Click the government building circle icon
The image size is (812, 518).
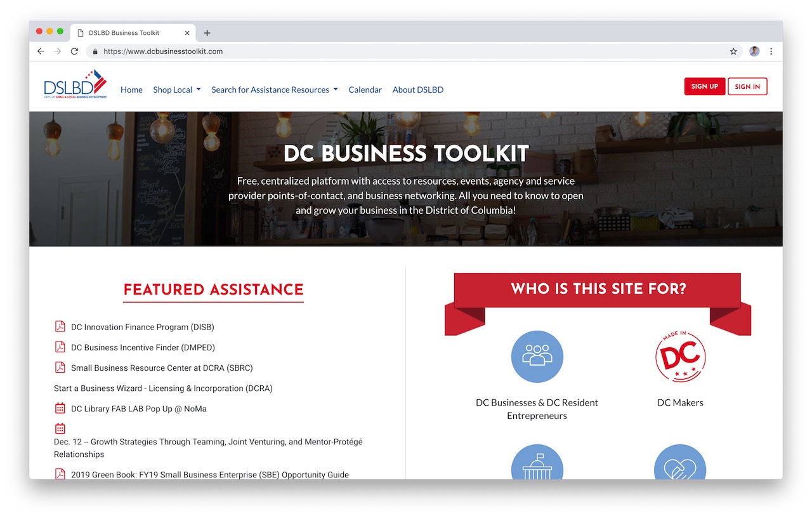click(x=537, y=463)
